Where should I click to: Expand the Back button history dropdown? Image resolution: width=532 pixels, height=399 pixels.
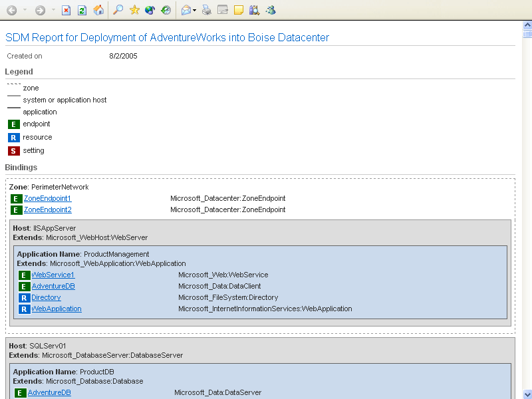25,10
